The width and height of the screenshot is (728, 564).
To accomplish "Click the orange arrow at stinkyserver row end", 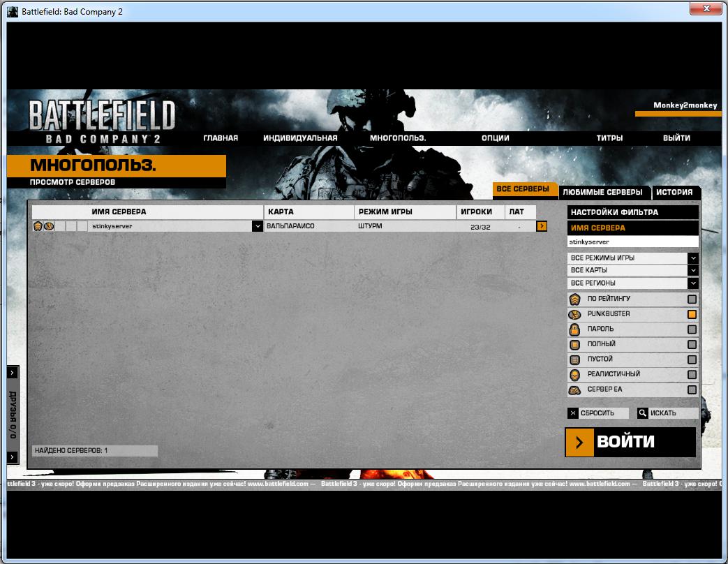I will [x=542, y=226].
